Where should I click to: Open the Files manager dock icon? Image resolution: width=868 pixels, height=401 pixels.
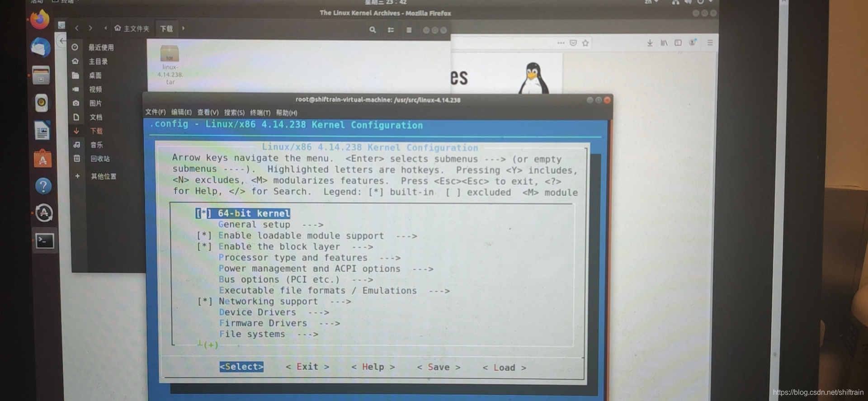[x=41, y=75]
